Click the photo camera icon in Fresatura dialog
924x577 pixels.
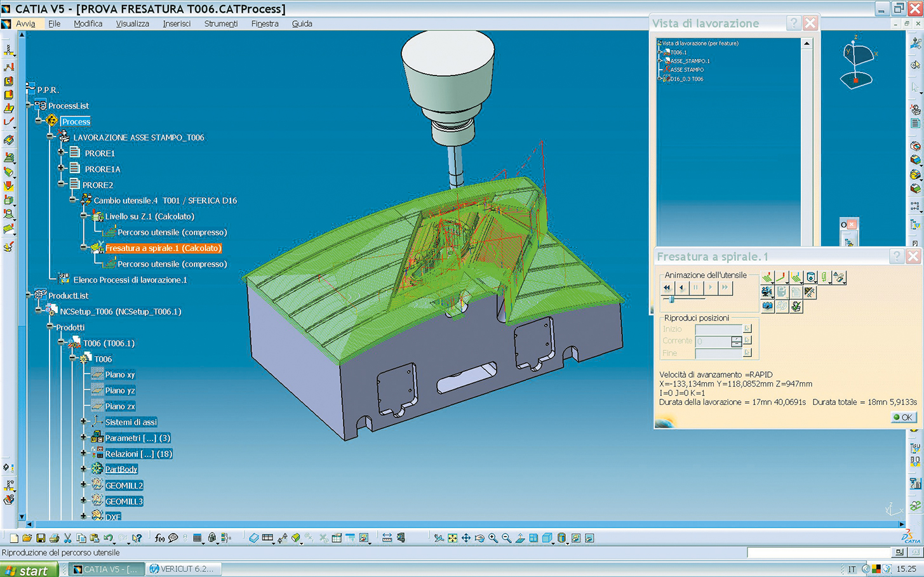tap(767, 306)
